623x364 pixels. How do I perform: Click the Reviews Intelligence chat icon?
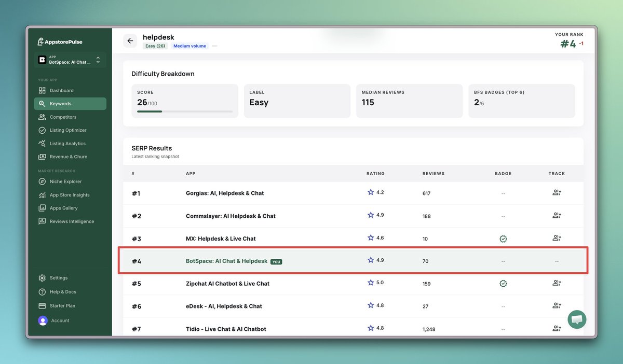pos(42,221)
